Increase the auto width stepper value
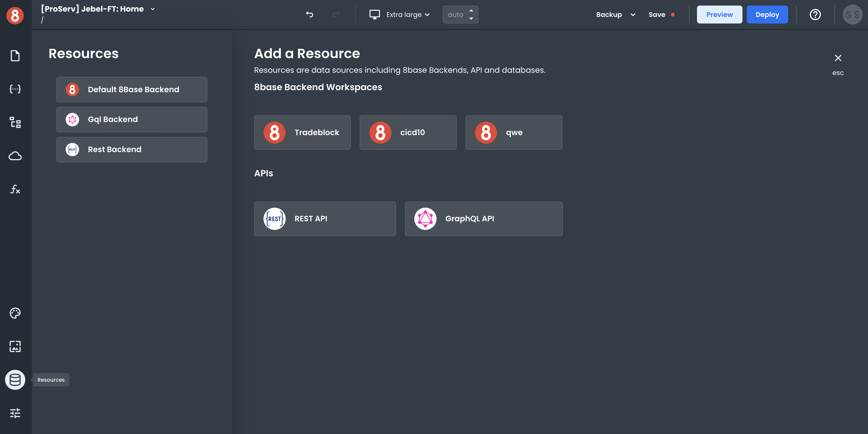 [471, 11]
